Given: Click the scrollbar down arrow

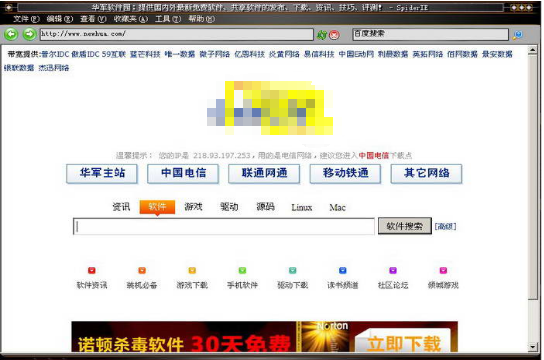Looking at the screenshot, I should [533, 347].
